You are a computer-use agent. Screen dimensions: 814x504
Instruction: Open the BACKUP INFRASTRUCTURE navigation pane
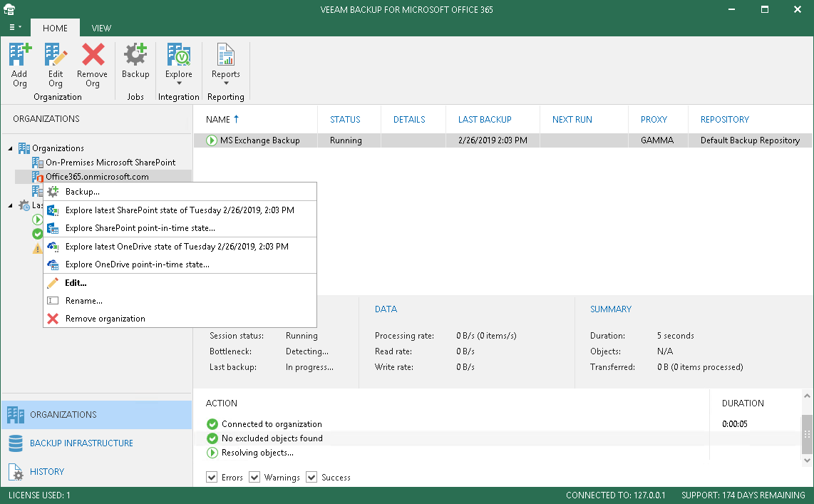[x=96, y=443]
